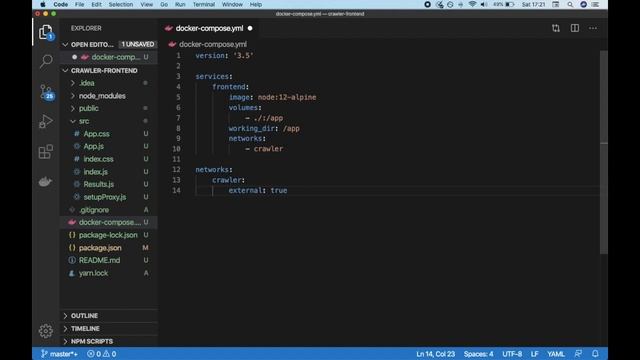Open notifications bell in status bar

(x=595, y=354)
